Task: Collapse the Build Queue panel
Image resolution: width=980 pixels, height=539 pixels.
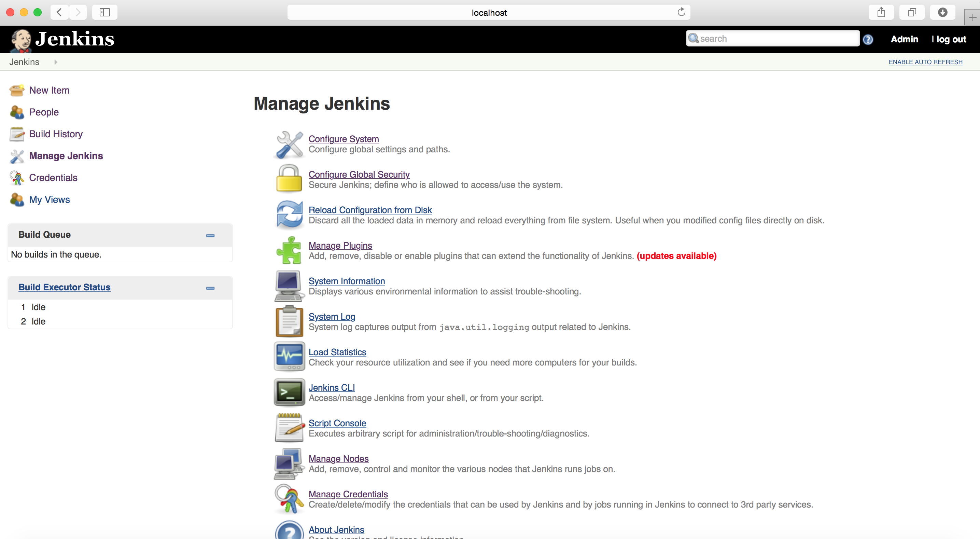Action: [x=210, y=235]
